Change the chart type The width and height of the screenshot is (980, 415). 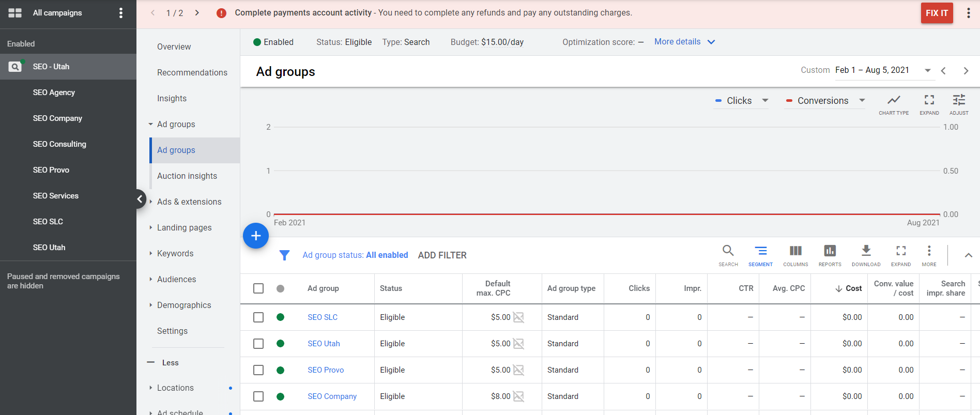(x=894, y=104)
